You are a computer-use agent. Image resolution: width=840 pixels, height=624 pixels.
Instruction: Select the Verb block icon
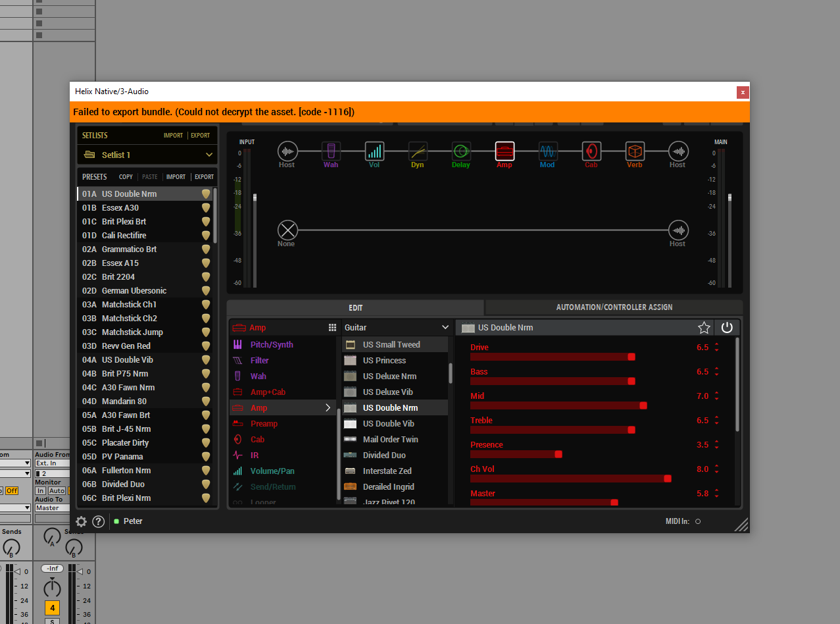635,151
